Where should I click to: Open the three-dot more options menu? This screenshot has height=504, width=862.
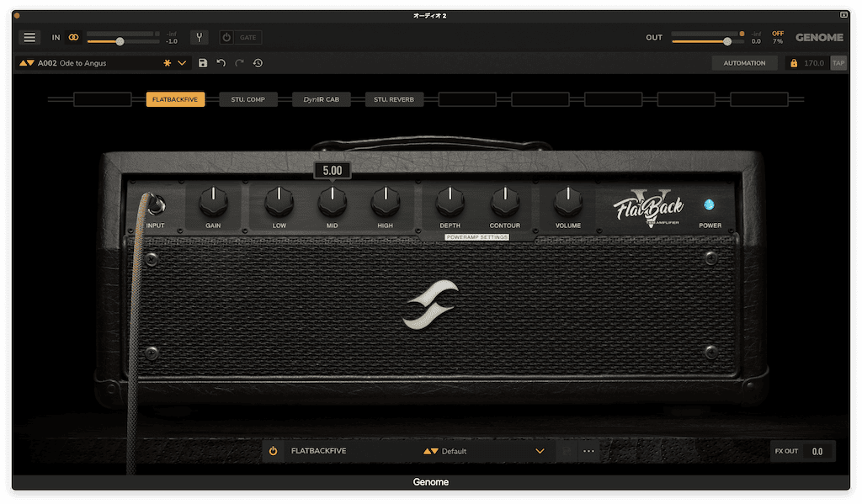pyautogui.click(x=588, y=451)
